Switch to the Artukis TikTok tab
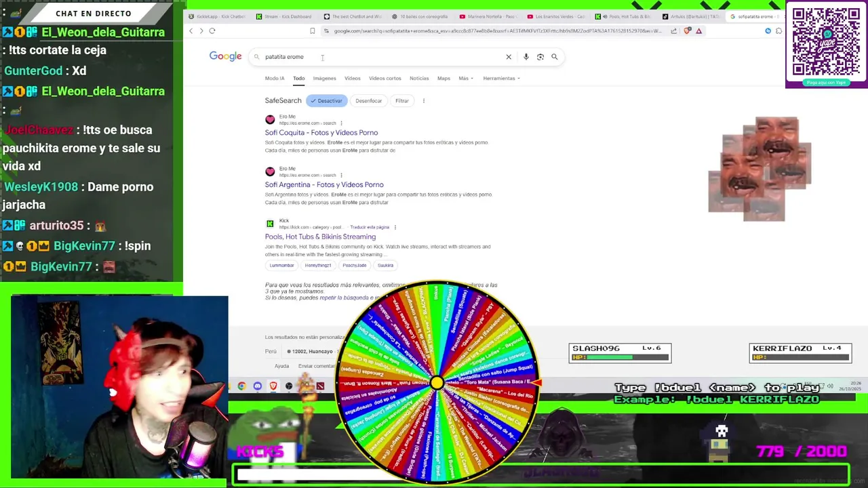The image size is (868, 488). coord(692,16)
